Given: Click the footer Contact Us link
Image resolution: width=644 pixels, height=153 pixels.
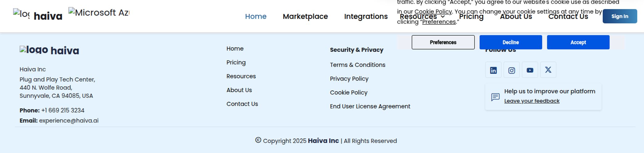Looking at the screenshot, I should click(x=242, y=104).
